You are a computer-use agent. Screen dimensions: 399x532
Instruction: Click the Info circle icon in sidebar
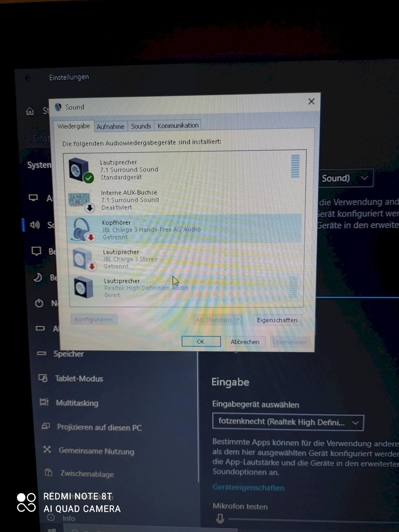pos(51,517)
